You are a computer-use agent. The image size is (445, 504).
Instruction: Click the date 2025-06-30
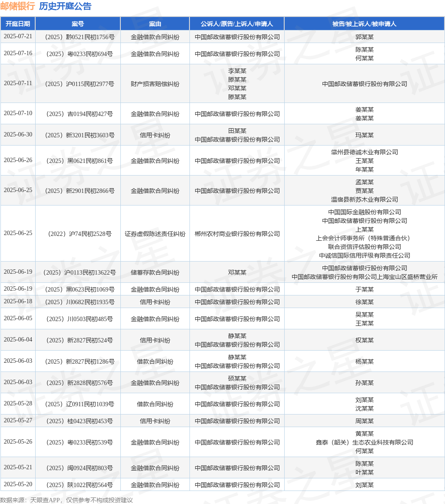click(18, 135)
